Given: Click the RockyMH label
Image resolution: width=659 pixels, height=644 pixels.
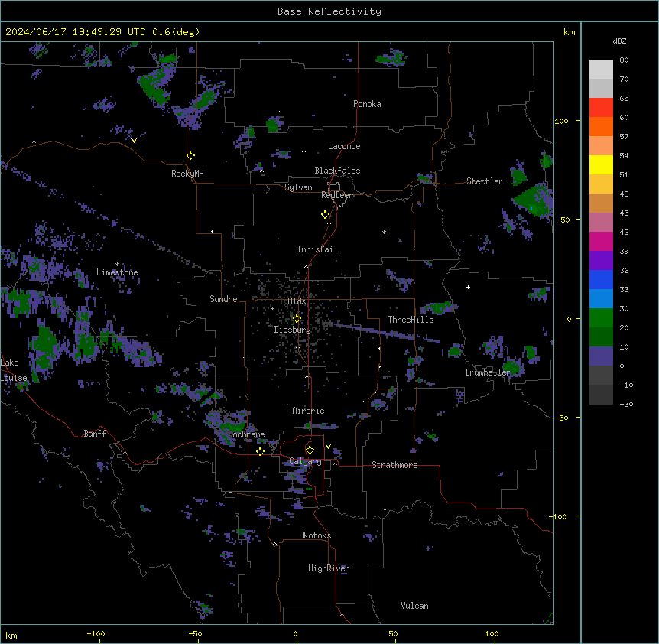Looking at the screenshot, I should point(187,174).
